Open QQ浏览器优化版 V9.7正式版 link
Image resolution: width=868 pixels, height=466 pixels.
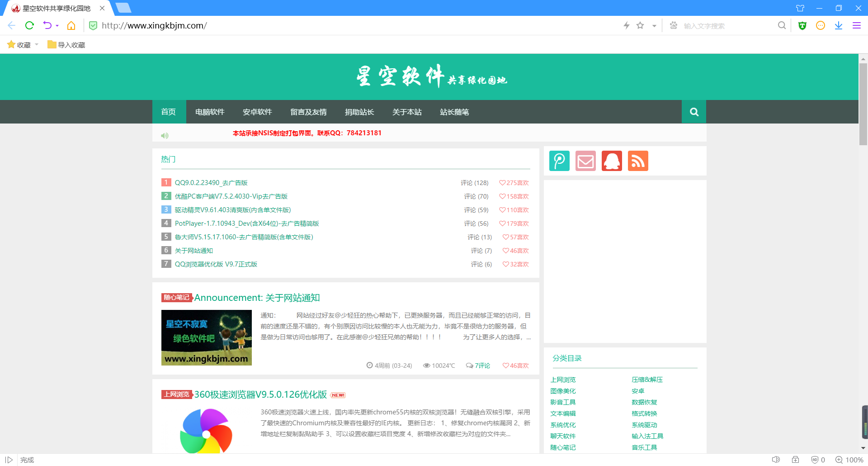point(216,264)
